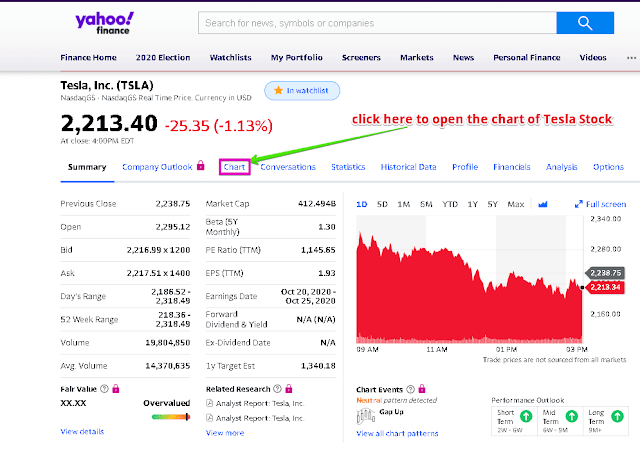The height and width of the screenshot is (451, 640).
Task: Open Screeners navigation item
Action: coord(361,58)
